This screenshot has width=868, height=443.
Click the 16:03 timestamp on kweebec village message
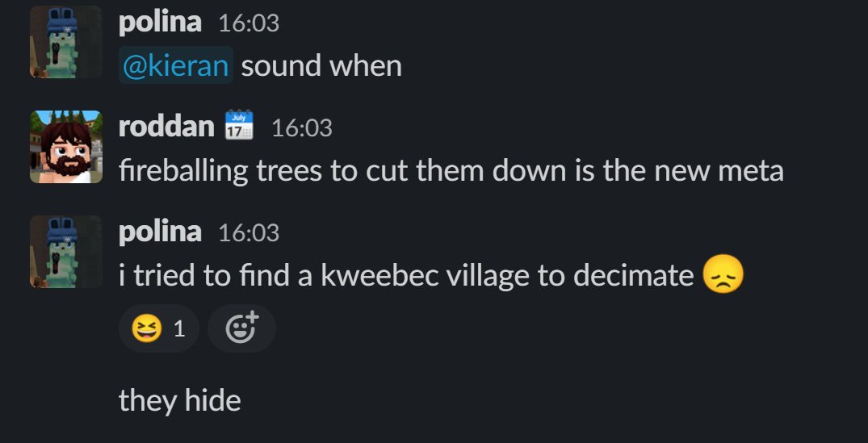[249, 233]
